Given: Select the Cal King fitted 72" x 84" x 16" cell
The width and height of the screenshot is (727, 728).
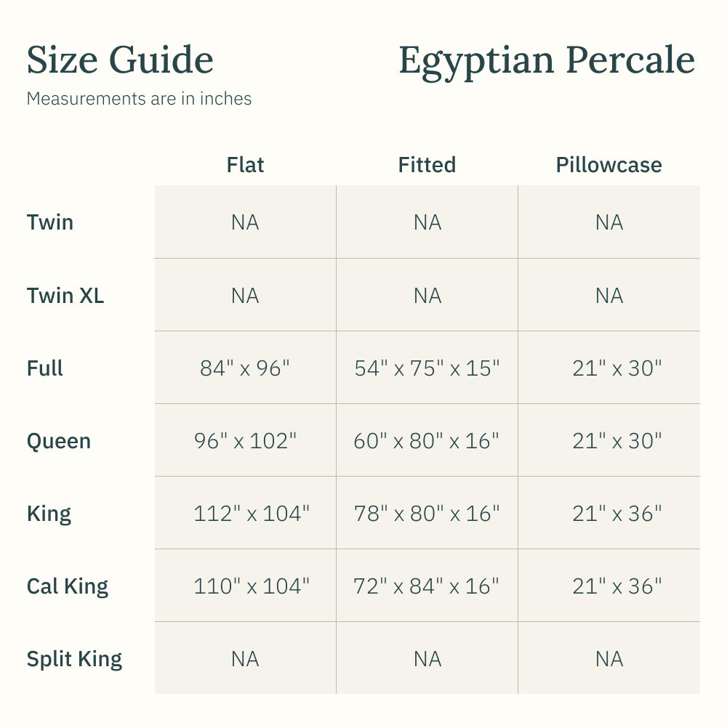Looking at the screenshot, I should coord(427,586).
